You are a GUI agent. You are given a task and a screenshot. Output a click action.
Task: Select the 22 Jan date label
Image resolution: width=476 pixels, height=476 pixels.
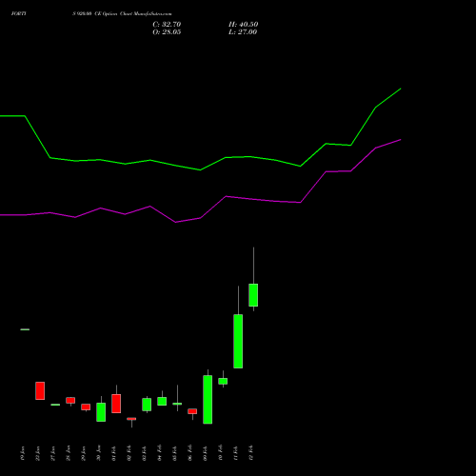[x=38, y=453]
